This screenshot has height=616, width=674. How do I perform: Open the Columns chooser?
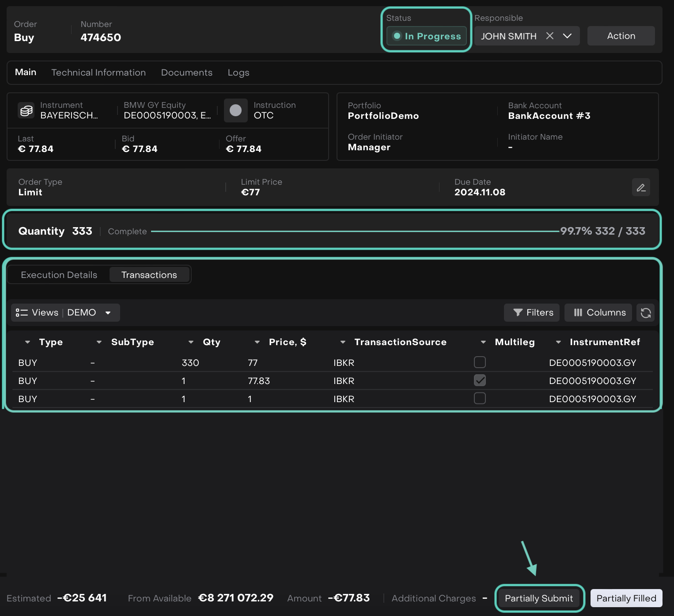[x=598, y=313]
